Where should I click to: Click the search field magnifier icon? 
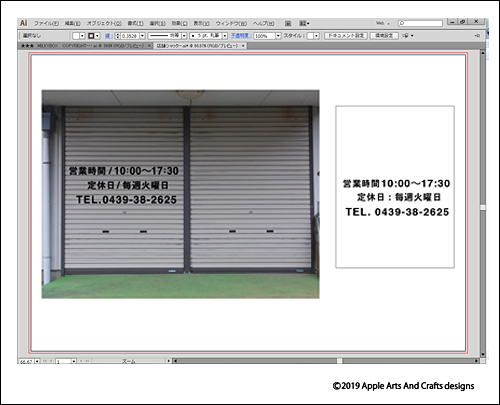click(402, 23)
